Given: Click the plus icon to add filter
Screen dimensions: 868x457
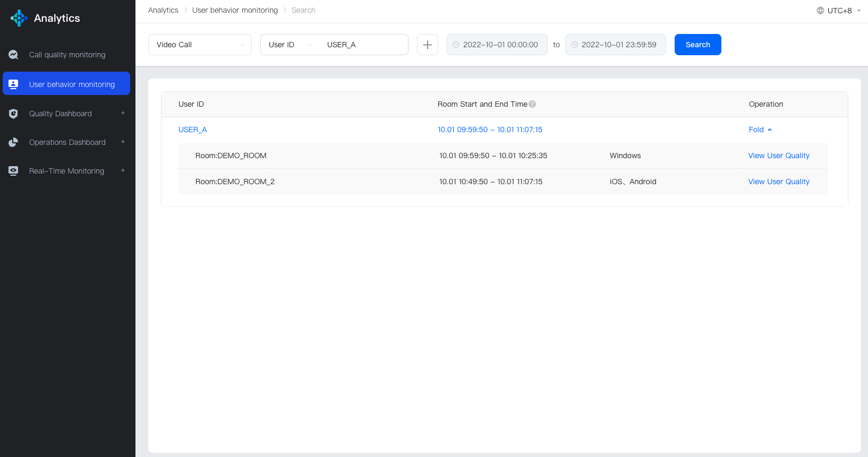Looking at the screenshot, I should point(427,45).
